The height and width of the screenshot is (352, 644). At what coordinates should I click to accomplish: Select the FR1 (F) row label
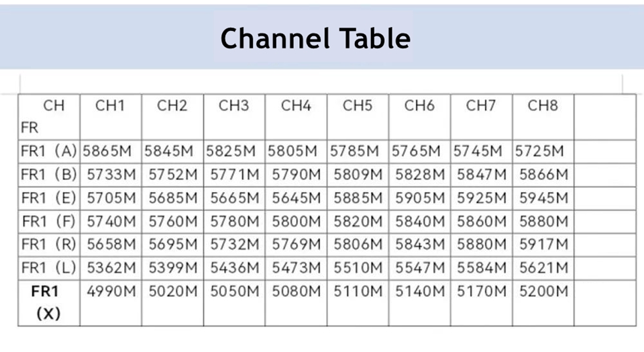50,221
